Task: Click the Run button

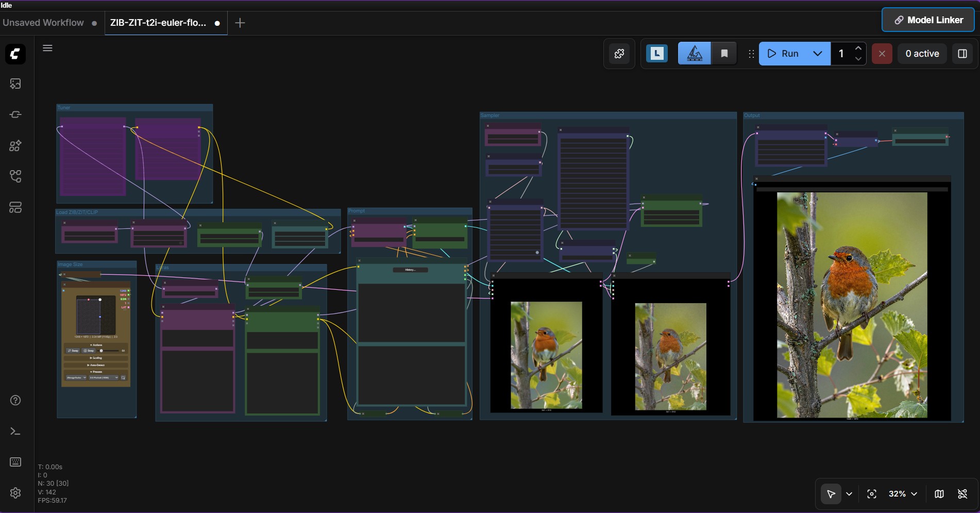Action: [783, 54]
